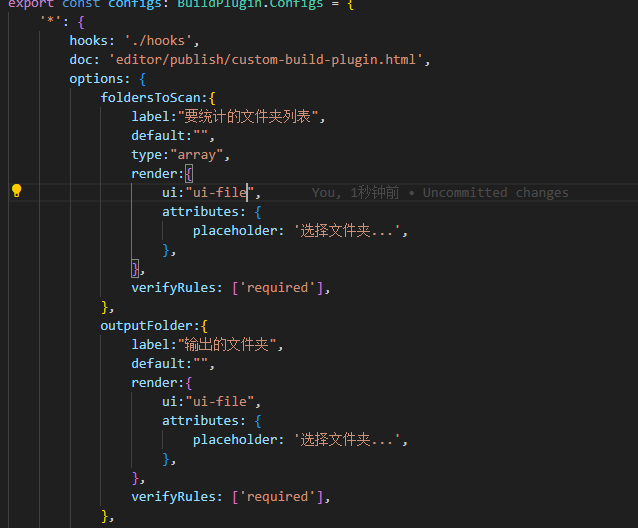Click the doc path 'editor/publish/custom-build-plugin.html'
The image size is (638, 528).
pyautogui.click(x=266, y=60)
